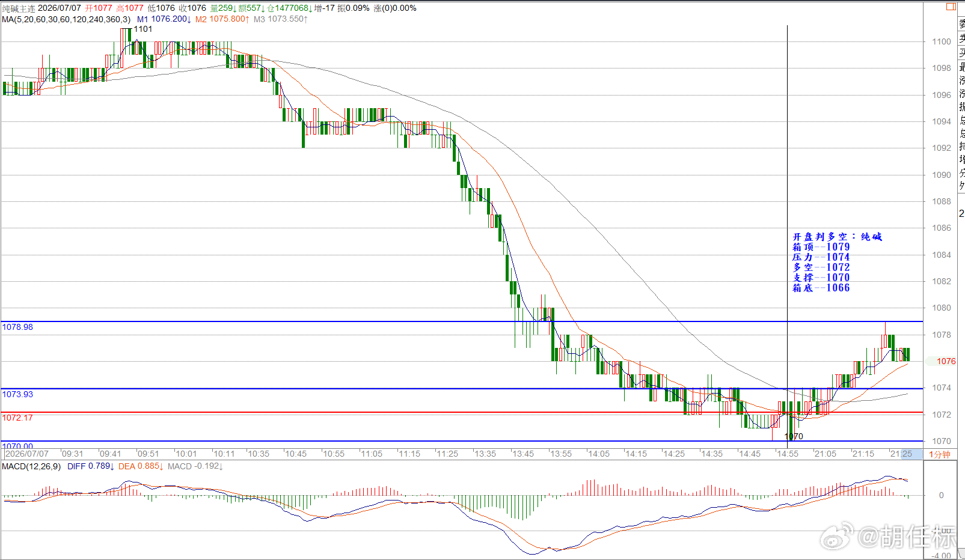Open the 1分钟 period selector
This screenshot has height=560, width=965.
click(x=940, y=454)
